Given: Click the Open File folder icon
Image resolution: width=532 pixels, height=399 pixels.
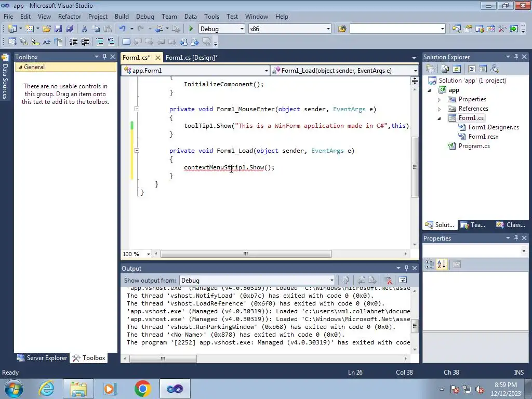Looking at the screenshot, I should coord(46,29).
